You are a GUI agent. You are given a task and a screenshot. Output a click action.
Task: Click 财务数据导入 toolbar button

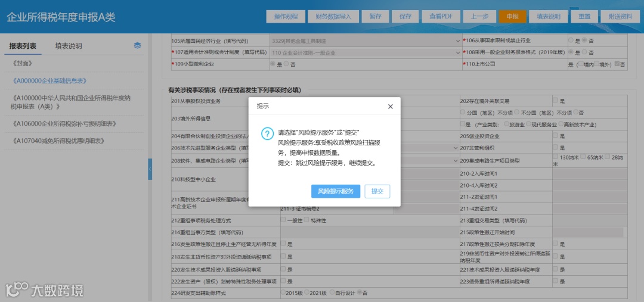click(x=333, y=17)
